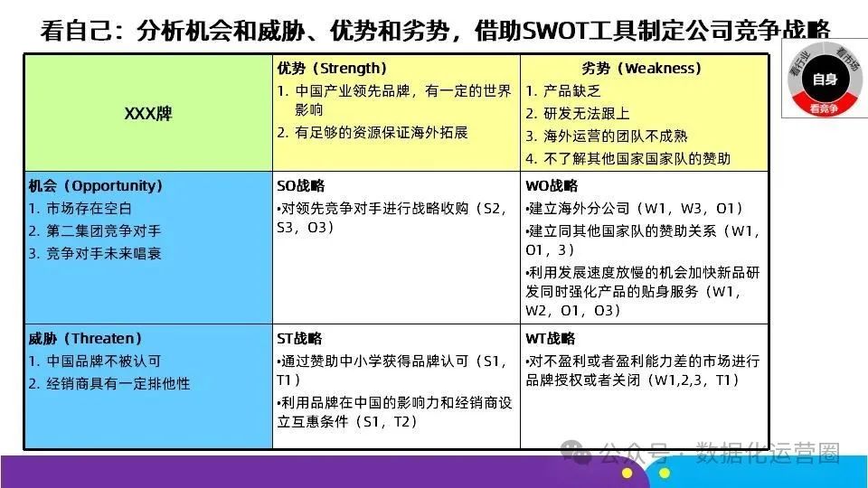The width and height of the screenshot is (868, 488).
Task: Click bullet 利用发展速度放慢的机会加快新品研发
Action: tap(643, 291)
